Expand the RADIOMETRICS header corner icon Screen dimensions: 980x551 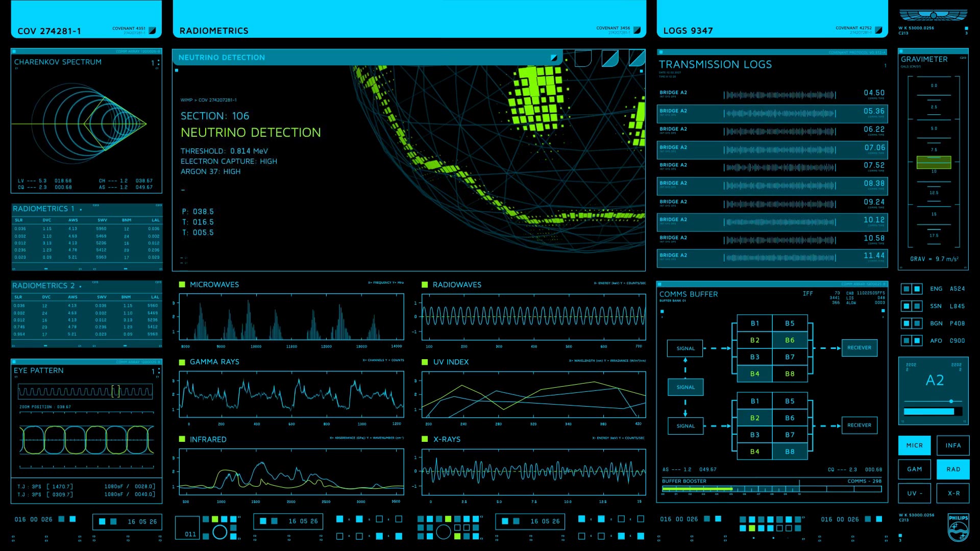click(636, 31)
